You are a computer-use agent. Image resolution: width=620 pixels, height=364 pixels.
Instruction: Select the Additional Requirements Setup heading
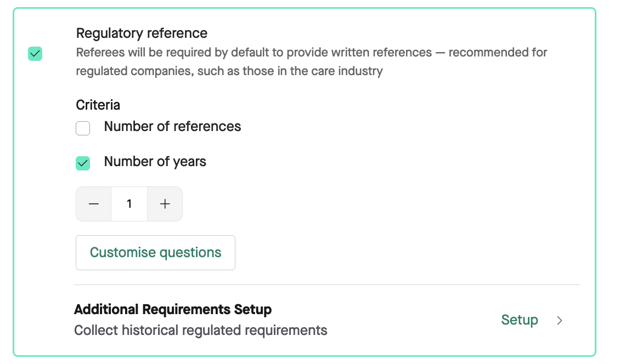[172, 309]
